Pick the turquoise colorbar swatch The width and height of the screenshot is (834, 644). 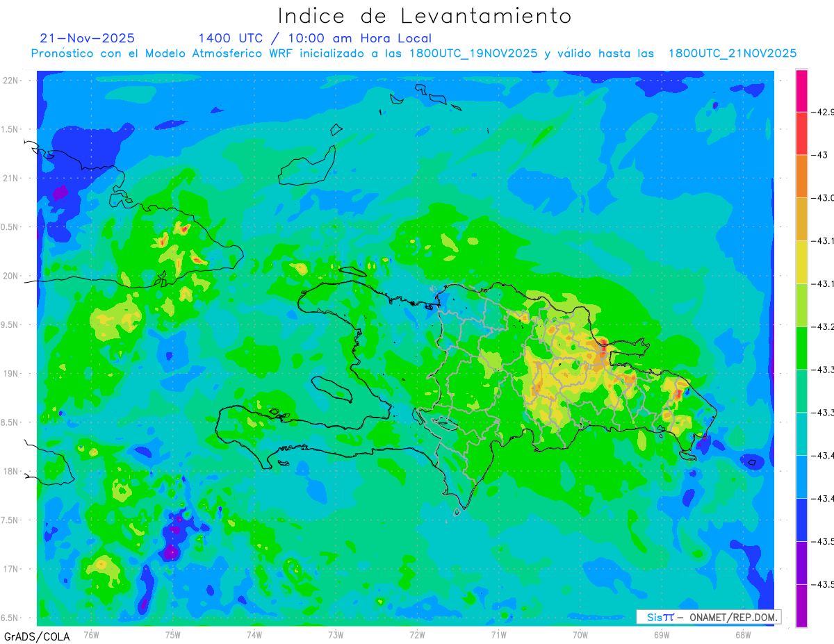tap(801, 434)
